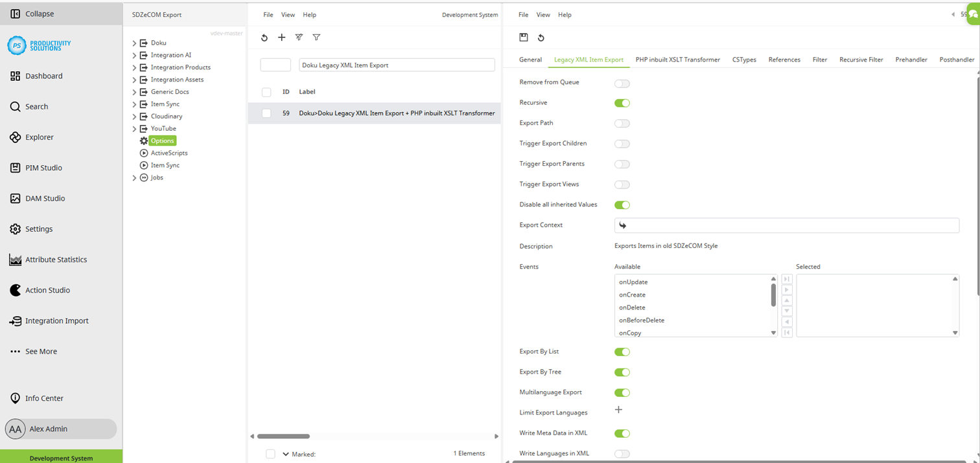Screen dimensions: 980x463
Task: Expand the Item Sync export node
Action: 135,104
